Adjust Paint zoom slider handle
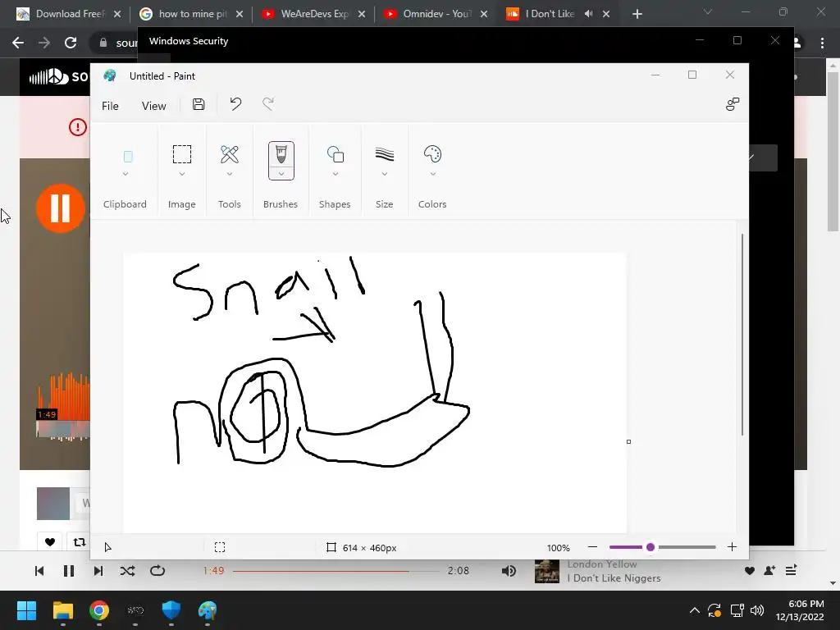The width and height of the screenshot is (840, 630). pos(651,547)
